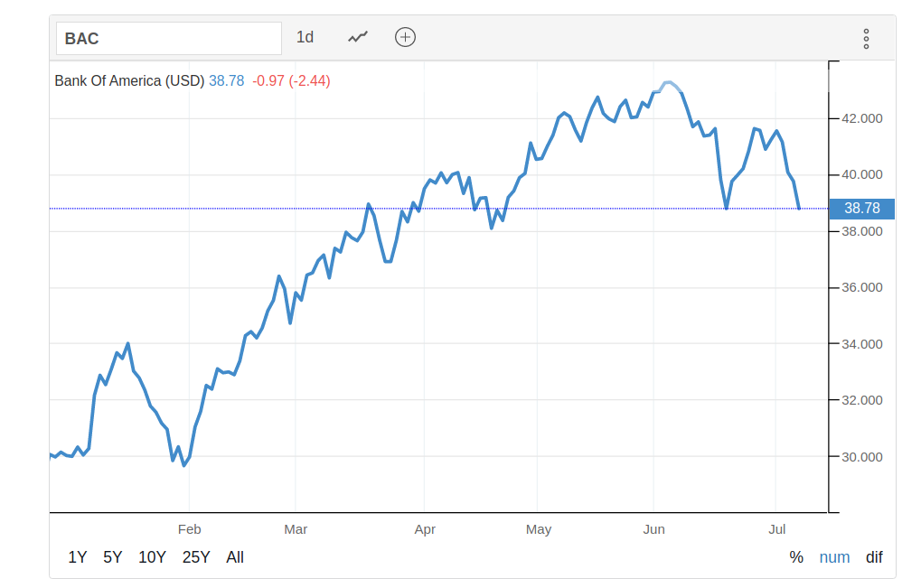Screen dimensions: 921x588
Task: Click the Jul label on time axis
Action: [775, 529]
